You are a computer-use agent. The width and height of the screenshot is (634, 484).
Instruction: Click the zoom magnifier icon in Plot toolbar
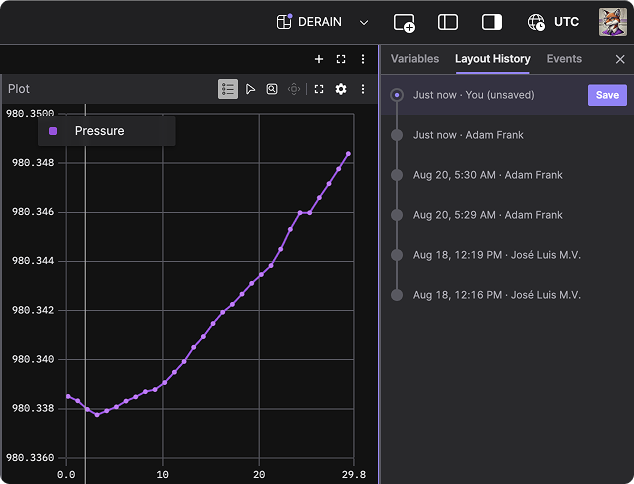pyautogui.click(x=272, y=89)
